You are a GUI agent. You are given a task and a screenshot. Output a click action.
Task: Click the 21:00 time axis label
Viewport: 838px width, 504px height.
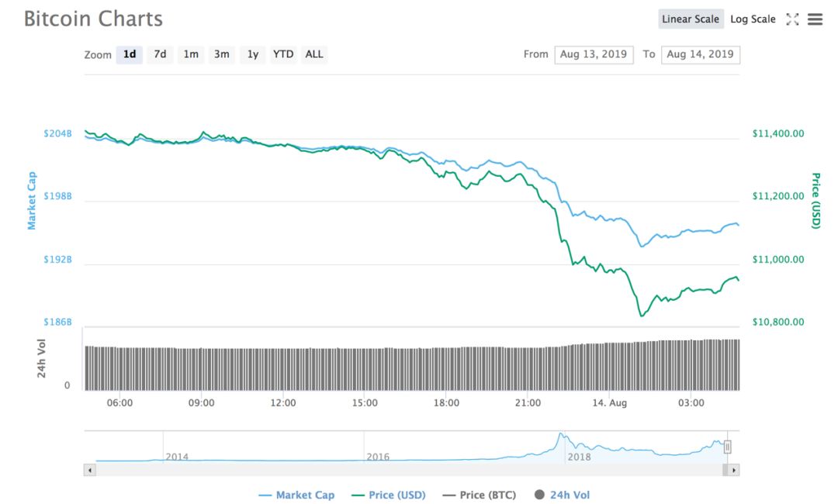(x=528, y=402)
